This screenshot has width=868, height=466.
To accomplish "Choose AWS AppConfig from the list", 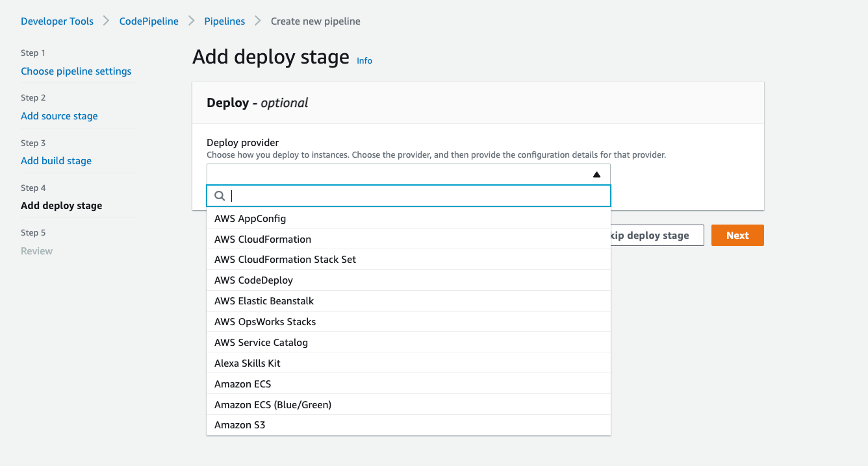I will pyautogui.click(x=409, y=219).
